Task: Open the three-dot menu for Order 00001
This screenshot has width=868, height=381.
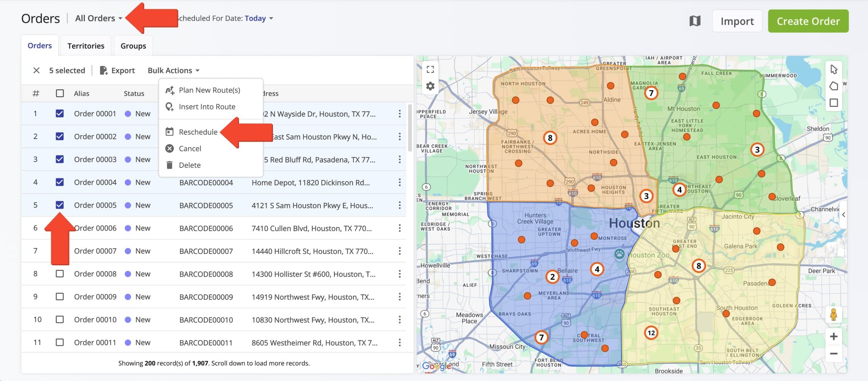Action: click(x=400, y=114)
